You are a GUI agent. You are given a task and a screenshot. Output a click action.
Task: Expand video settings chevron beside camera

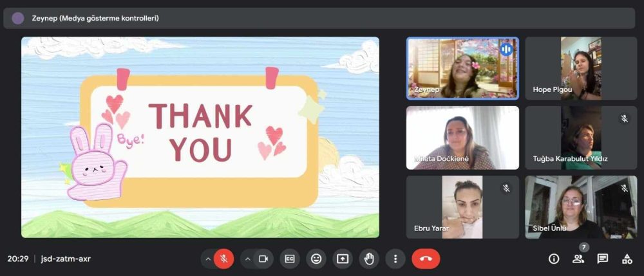(248, 259)
